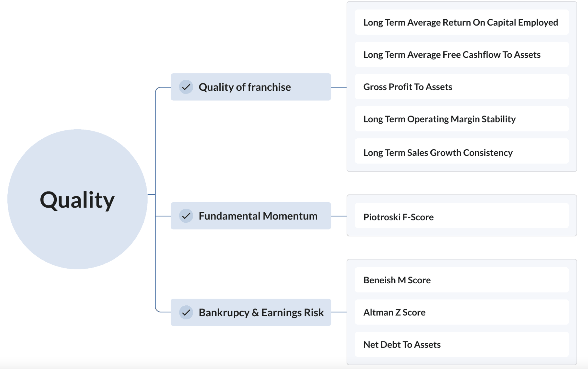Viewport: 588px width, 369px height.
Task: Select Quality of franchise category box
Action: tap(251, 87)
